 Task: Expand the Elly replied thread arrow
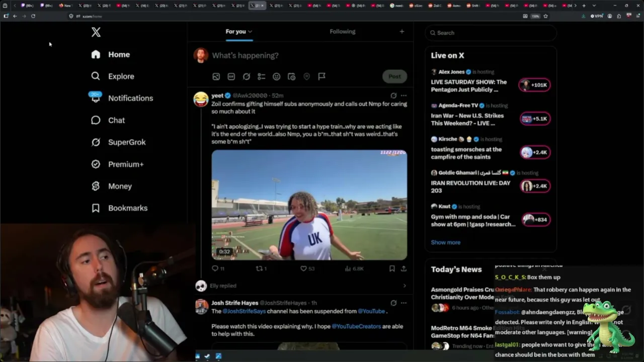[405, 286]
